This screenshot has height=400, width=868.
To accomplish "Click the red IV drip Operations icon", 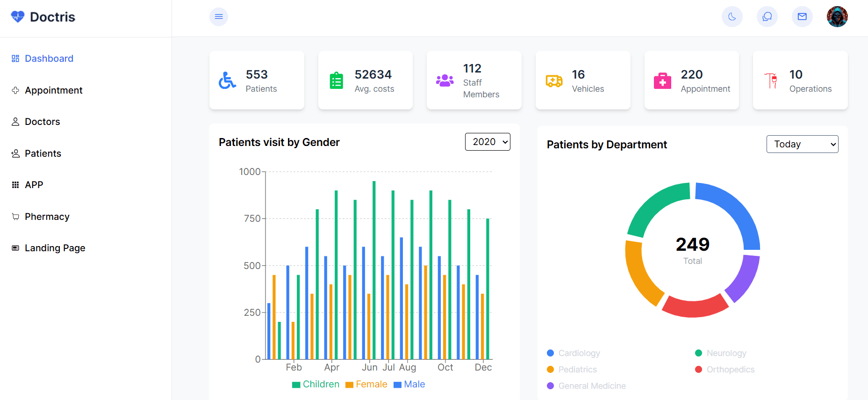I will click(771, 80).
